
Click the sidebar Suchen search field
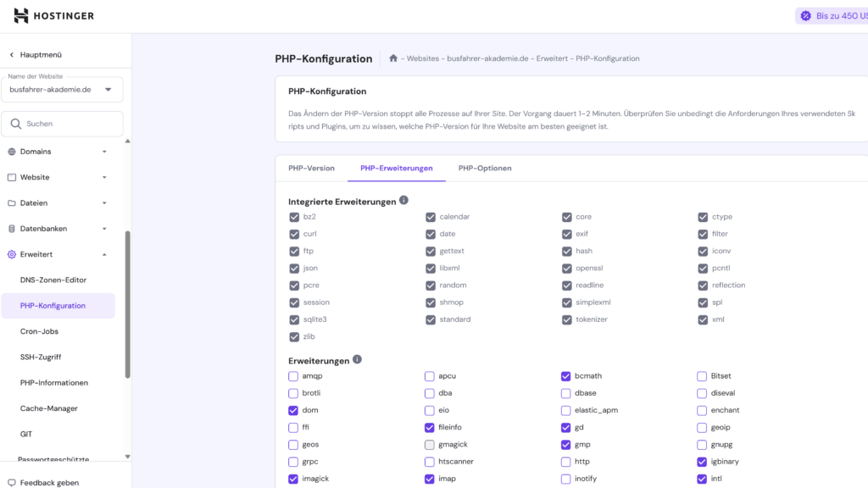[x=62, y=124]
